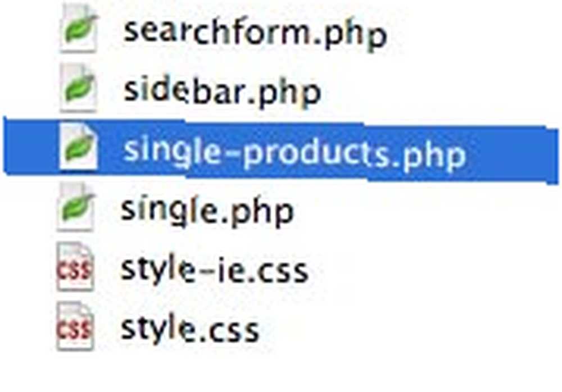Click the blank space right of style.css
This screenshot has height=392, width=562.
point(409,329)
